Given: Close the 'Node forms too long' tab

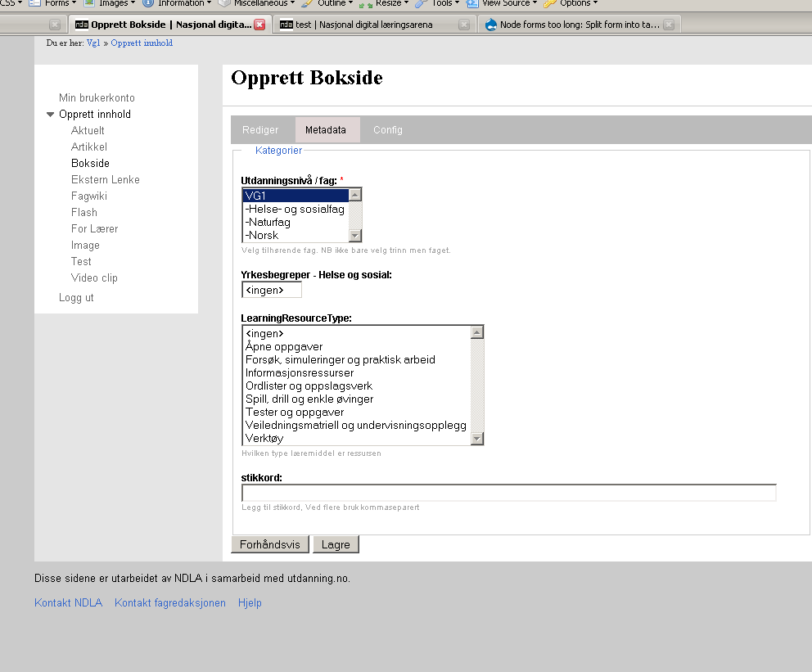Looking at the screenshot, I should (x=669, y=25).
